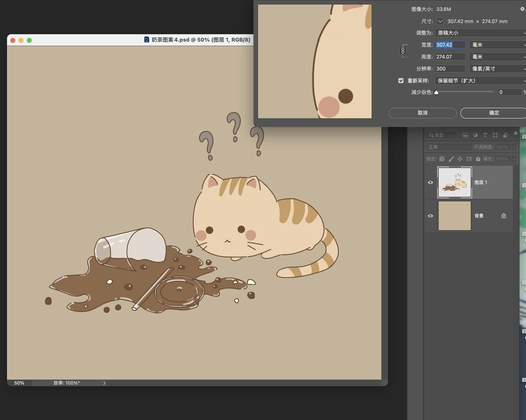The width and height of the screenshot is (526, 420).
Task: Prevent artboard auto-nesting lock icon
Action: click(469, 159)
